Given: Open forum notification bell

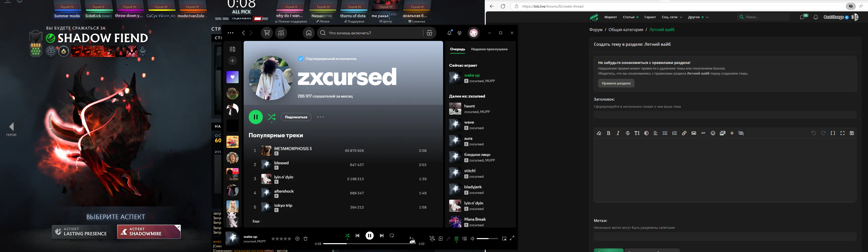Looking at the screenshot, I should (x=815, y=17).
